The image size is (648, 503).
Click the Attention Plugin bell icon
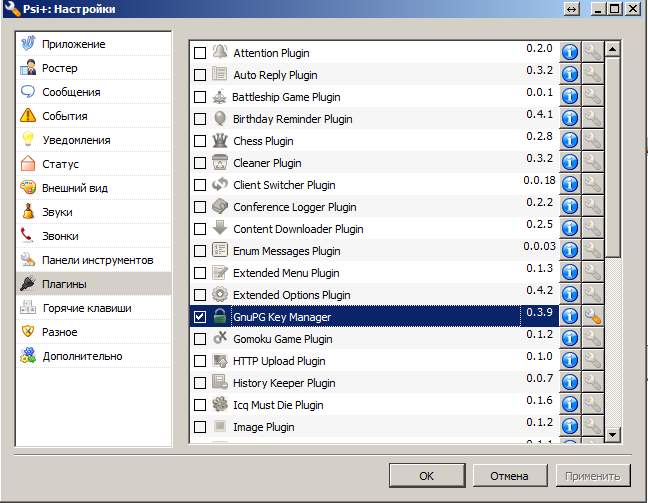(x=220, y=52)
